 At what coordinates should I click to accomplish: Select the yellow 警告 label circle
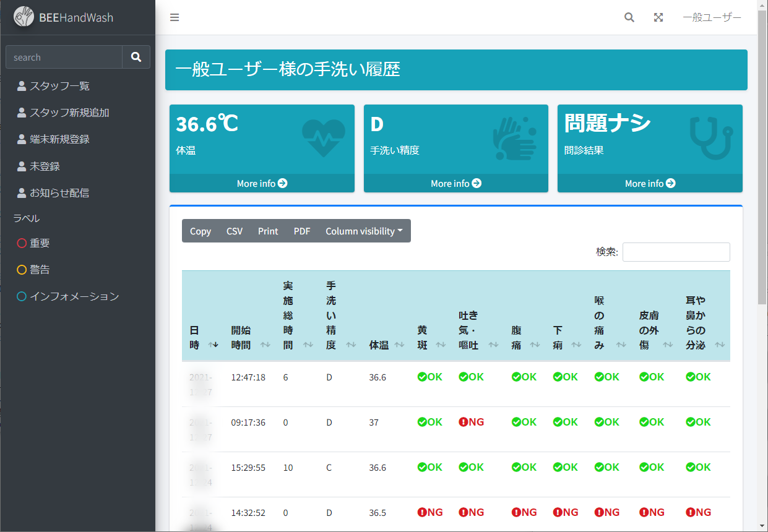point(22,270)
